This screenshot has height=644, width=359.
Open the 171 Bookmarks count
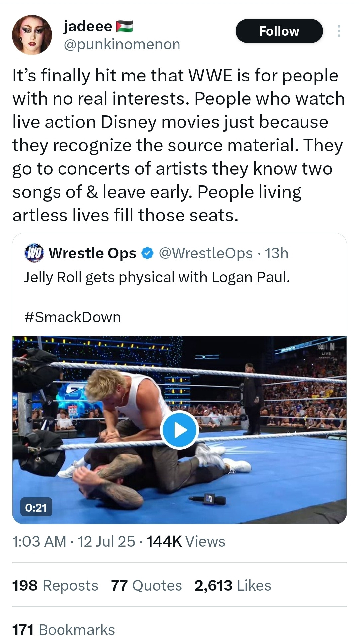pyautogui.click(x=63, y=630)
